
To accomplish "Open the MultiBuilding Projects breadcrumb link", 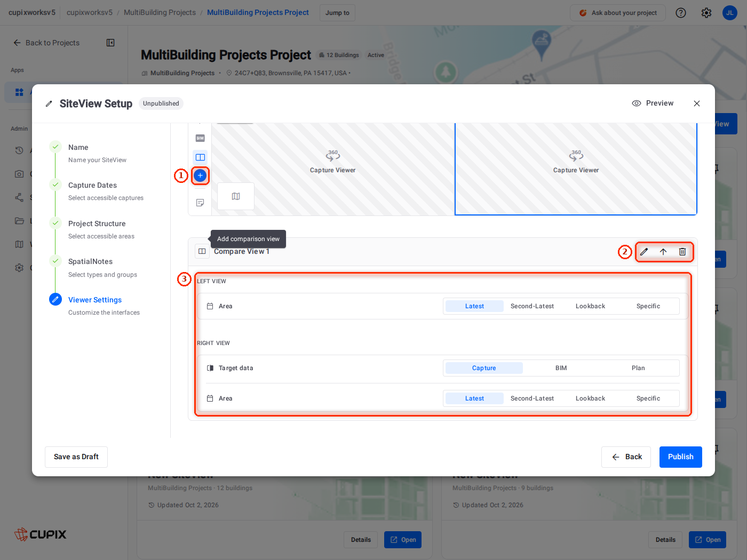I will (x=160, y=12).
